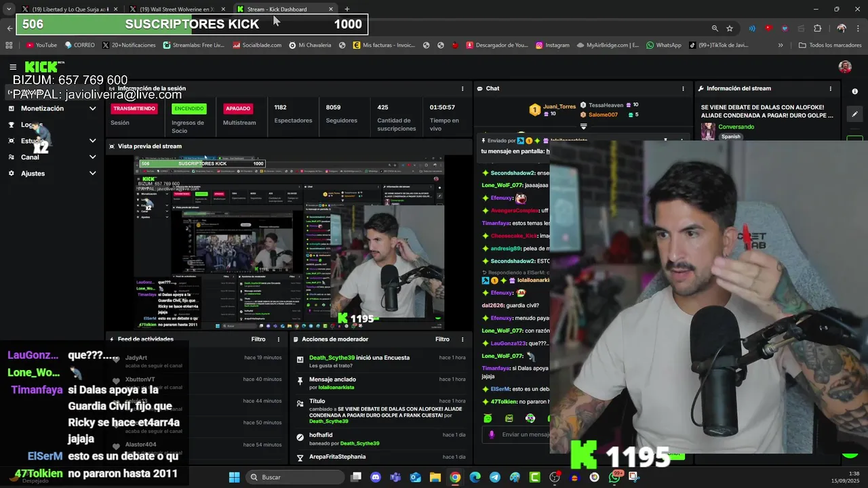The image size is (868, 488).
Task: Open the Socialblade.com bookmark
Action: [257, 45]
